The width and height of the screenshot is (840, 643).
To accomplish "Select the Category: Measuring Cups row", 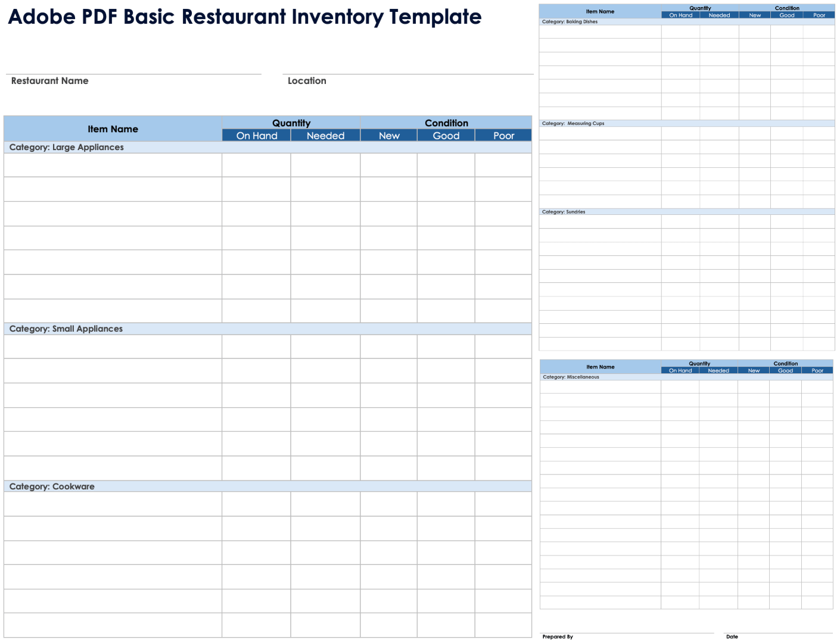I will [686, 124].
